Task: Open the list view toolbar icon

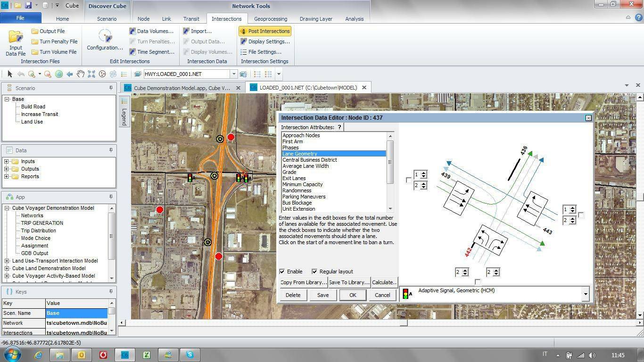Action: (124, 74)
